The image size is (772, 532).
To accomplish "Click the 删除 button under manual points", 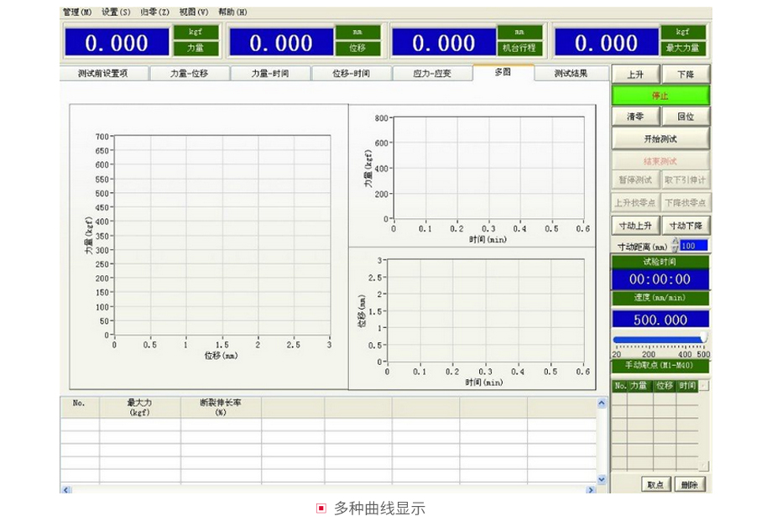I will 689,484.
